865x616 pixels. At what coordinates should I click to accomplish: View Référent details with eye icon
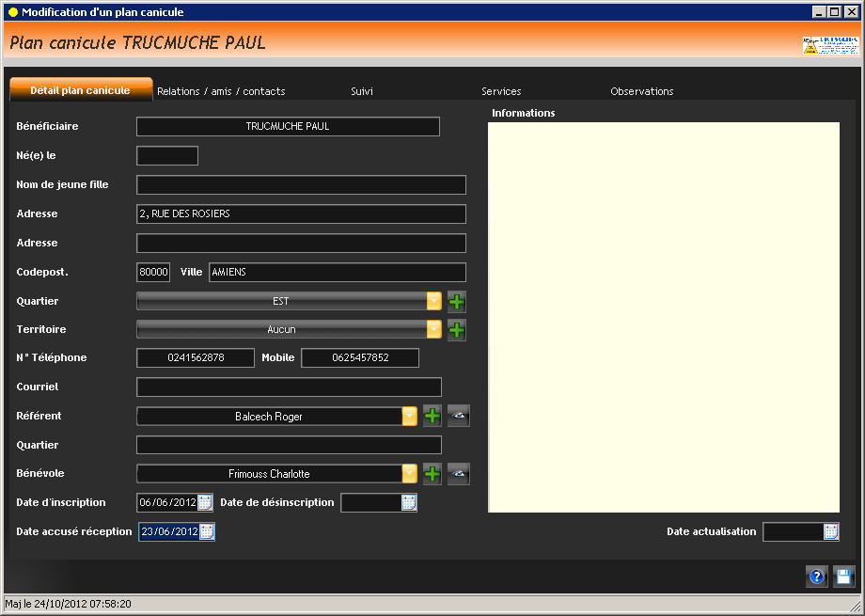[x=458, y=416]
